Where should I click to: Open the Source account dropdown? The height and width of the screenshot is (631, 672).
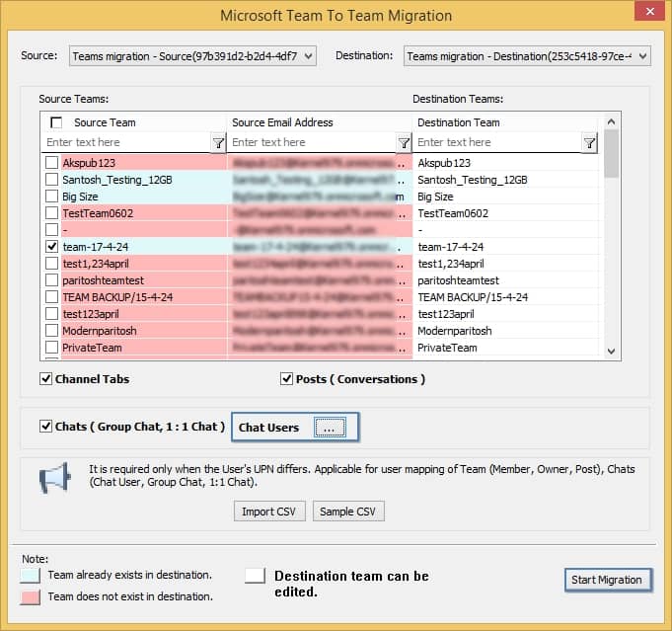coord(192,56)
